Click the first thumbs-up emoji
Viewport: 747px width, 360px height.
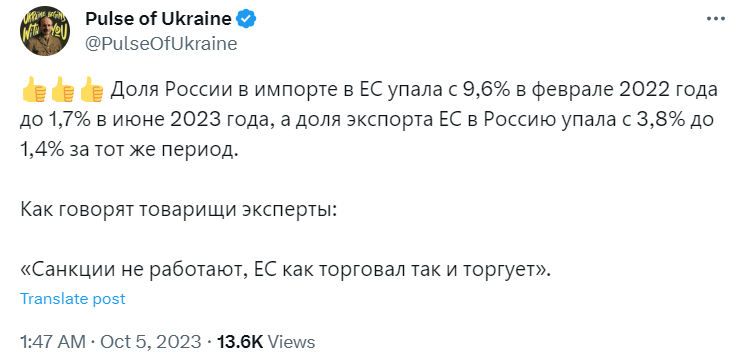point(34,91)
